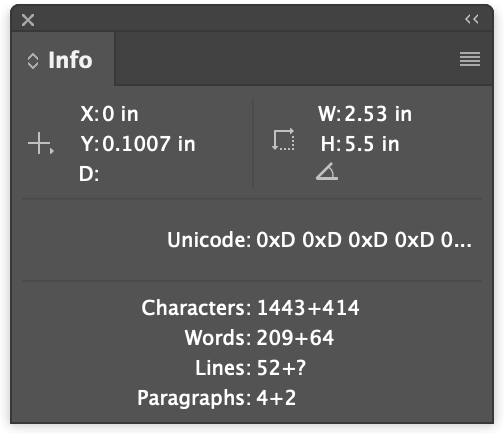Click the Paragraphs: 4+2 count
The width and height of the screenshot is (504, 438).
217,398
